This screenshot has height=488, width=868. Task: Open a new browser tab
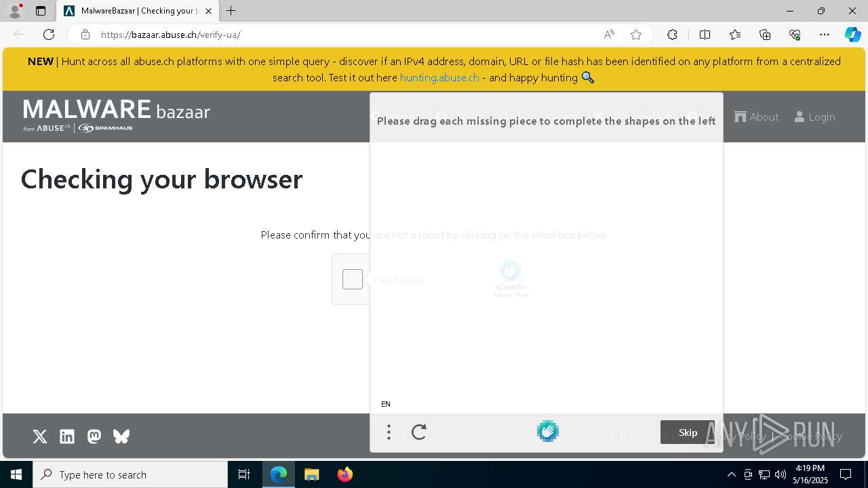pyautogui.click(x=231, y=11)
